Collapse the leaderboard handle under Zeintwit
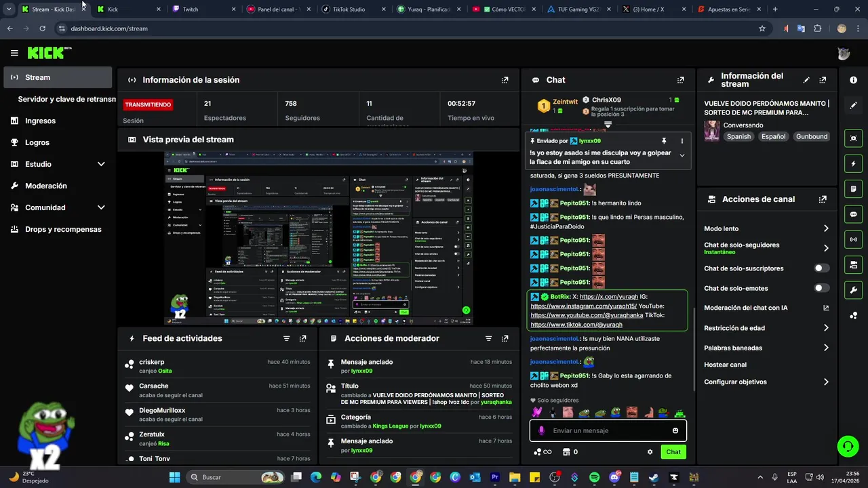Image resolution: width=868 pixels, height=488 pixels. click(x=608, y=125)
